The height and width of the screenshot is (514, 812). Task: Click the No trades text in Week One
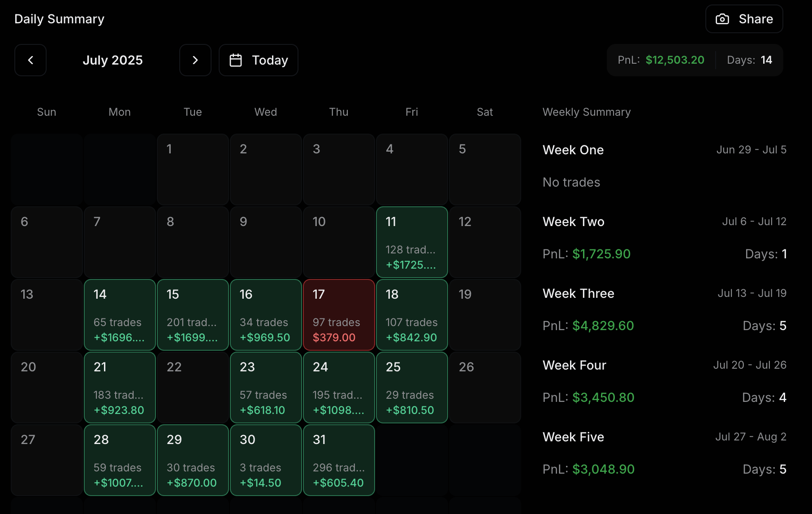[571, 182]
